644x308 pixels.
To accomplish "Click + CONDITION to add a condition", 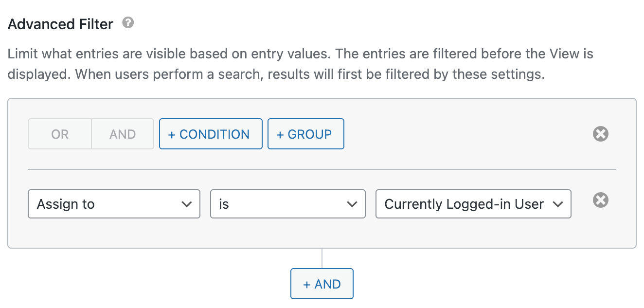I will coord(211,134).
